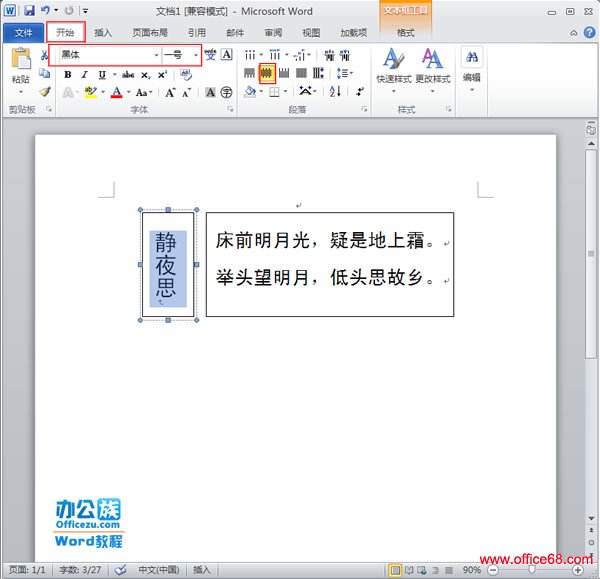Screen dimensions: 600x579
Task: Expand the highlight color options
Action: 103,92
